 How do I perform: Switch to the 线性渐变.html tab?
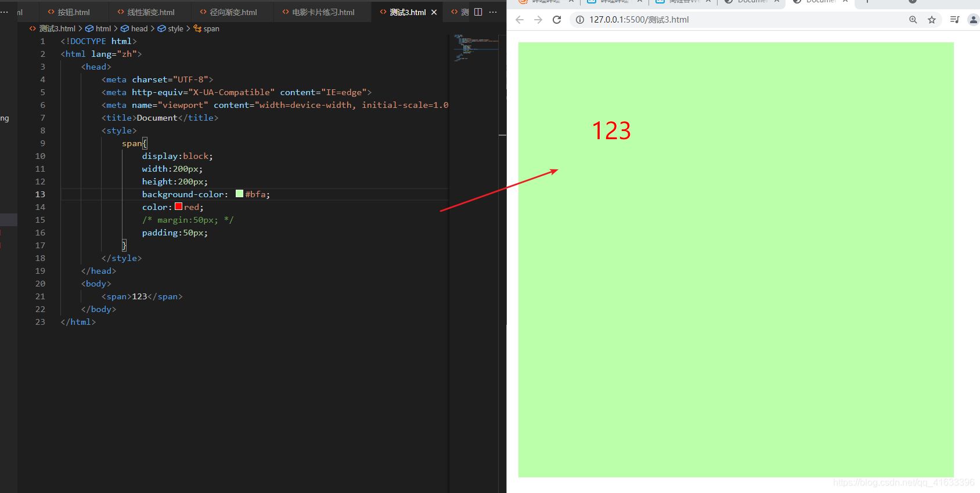pyautogui.click(x=146, y=12)
